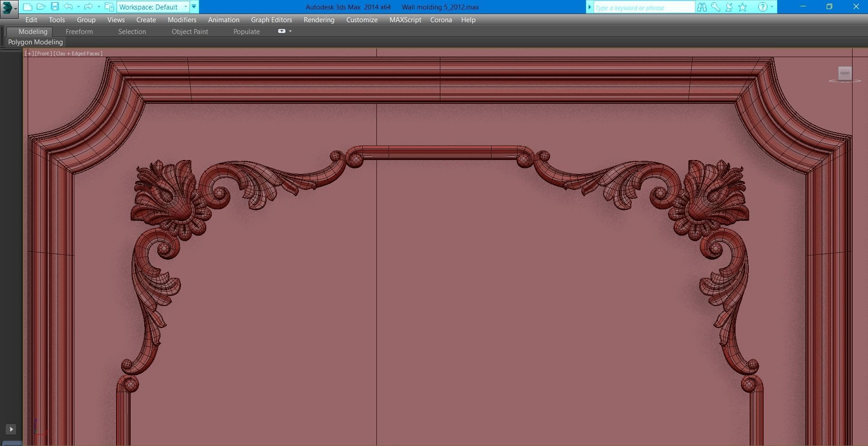This screenshot has height=446, width=868.
Task: Click the FRONT face of the ViewCube
Action: coord(845,73)
